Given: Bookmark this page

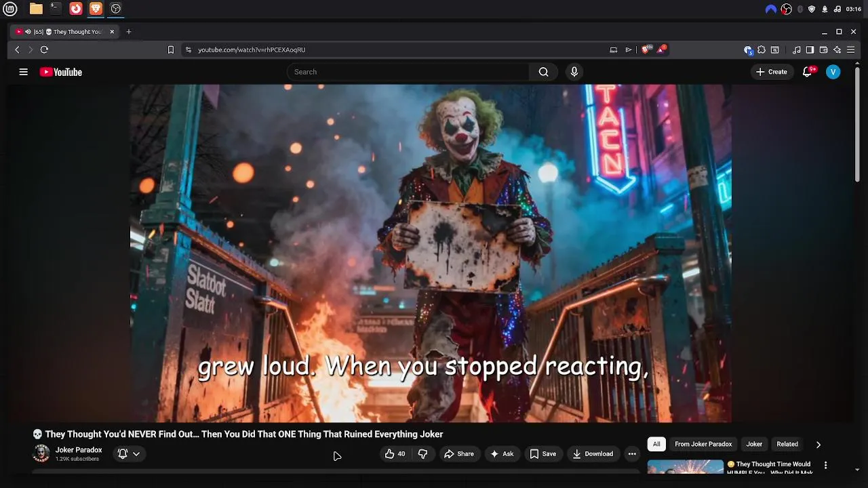Looking at the screenshot, I should [171, 49].
